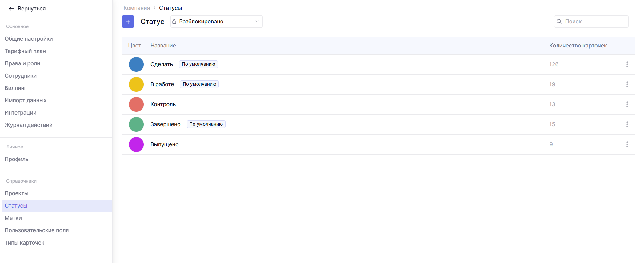Click Компания breadcrumb link
644x263 pixels.
tap(137, 8)
